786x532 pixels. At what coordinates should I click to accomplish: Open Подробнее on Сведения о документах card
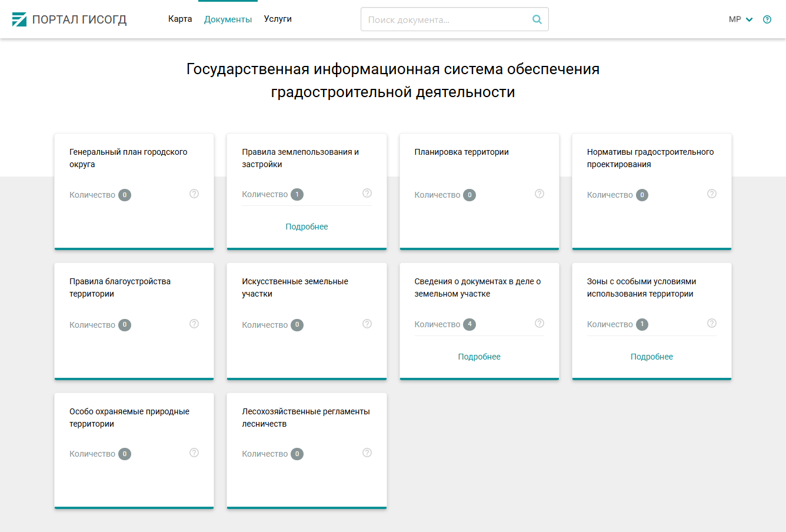pos(479,356)
